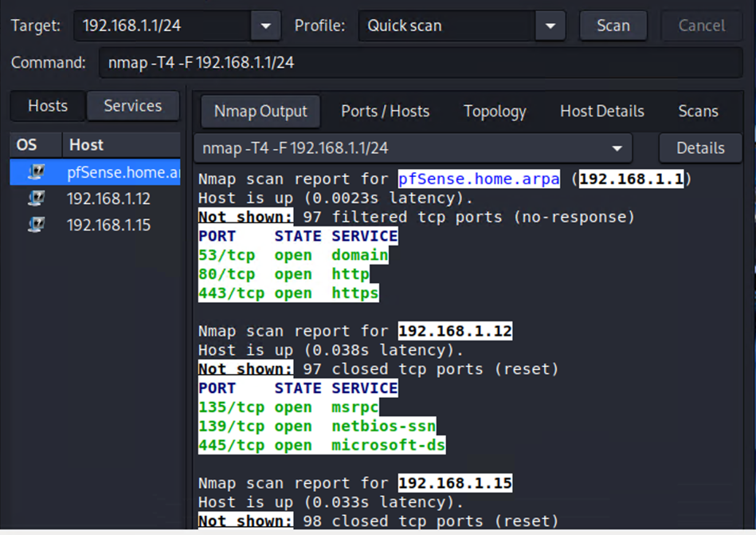Click the OS icon beside 192.168.1.12
The width and height of the screenshot is (756, 535).
pos(36,199)
